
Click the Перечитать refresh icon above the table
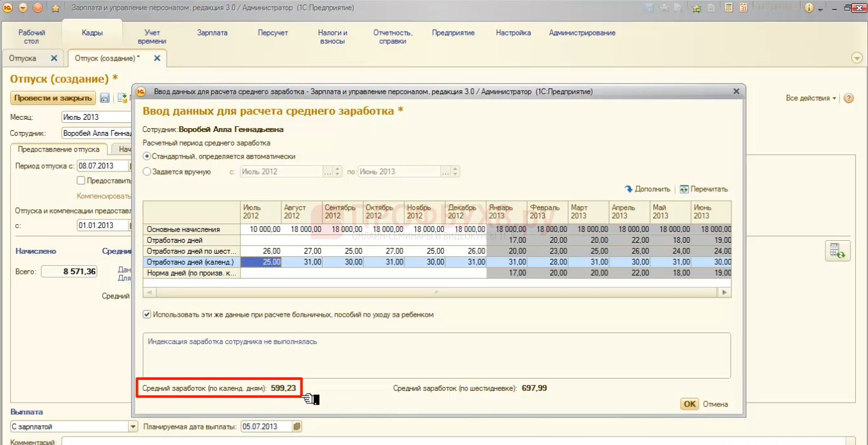click(x=684, y=189)
